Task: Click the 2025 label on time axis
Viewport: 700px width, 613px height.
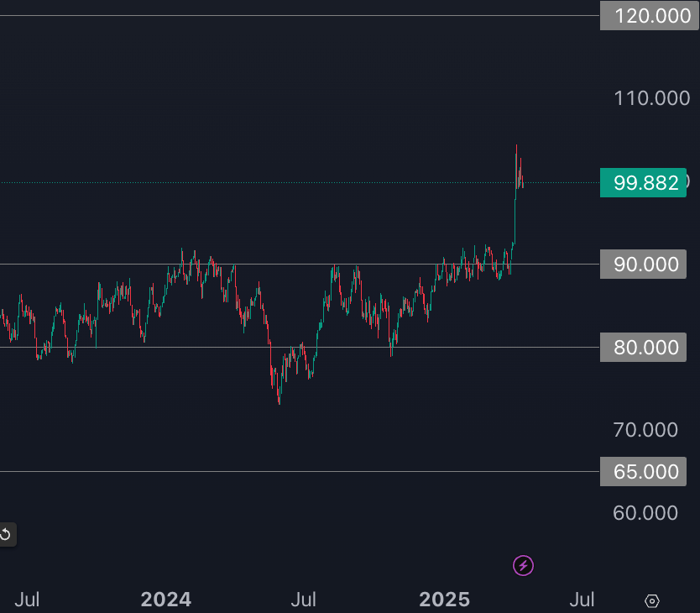Action: pos(444,600)
